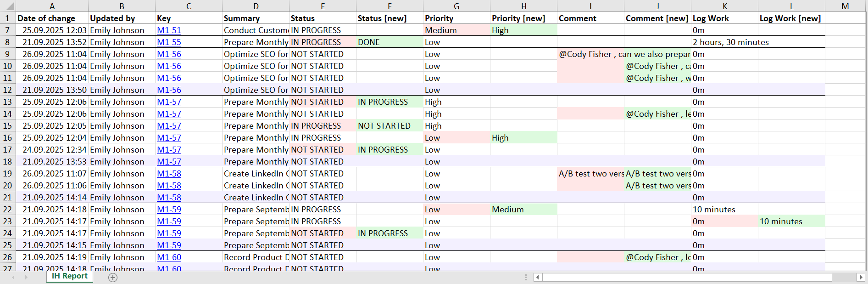Select the green '10 minutes' cell in row 23
Viewport: 868px width, 284px height.
[x=791, y=222]
